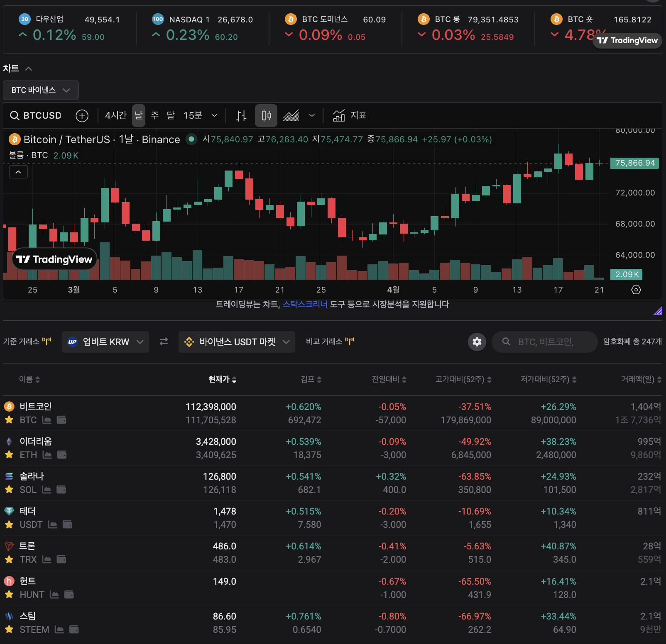
Task: Click the wallet icon in the USDT row
Action: click(x=67, y=524)
